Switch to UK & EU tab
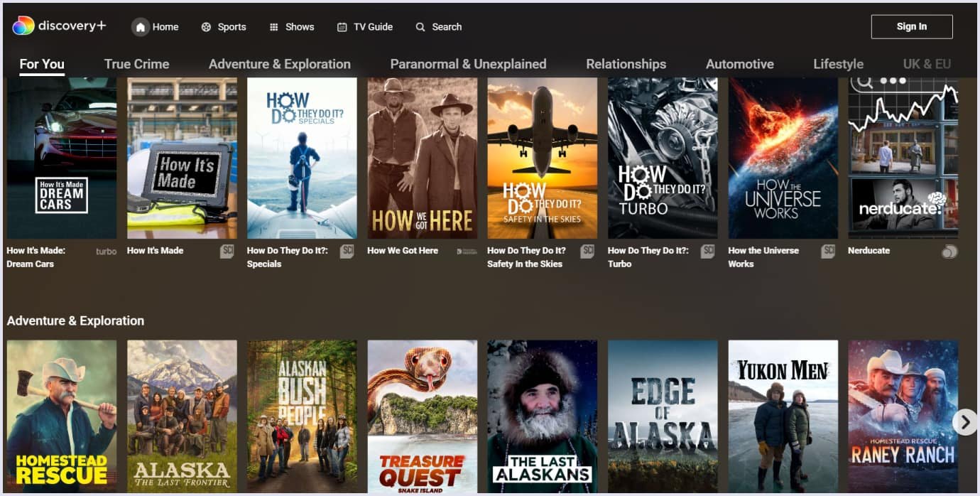The image size is (980, 496). coord(927,64)
